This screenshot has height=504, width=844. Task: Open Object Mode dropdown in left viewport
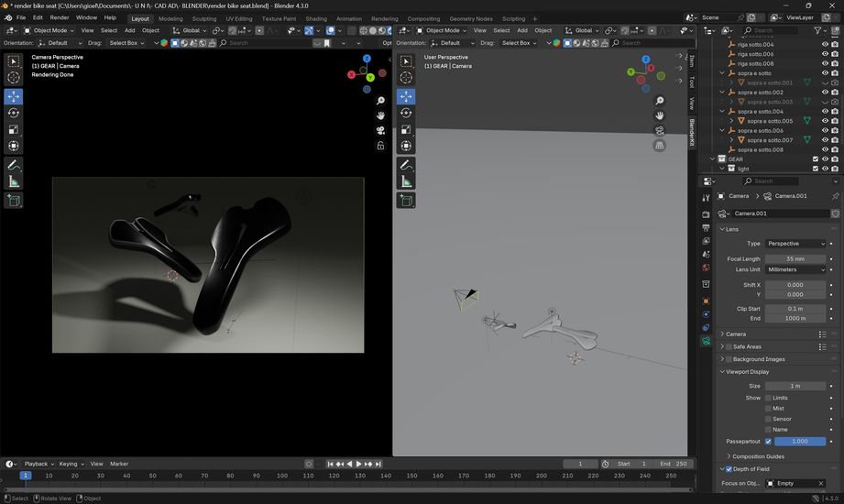click(49, 30)
